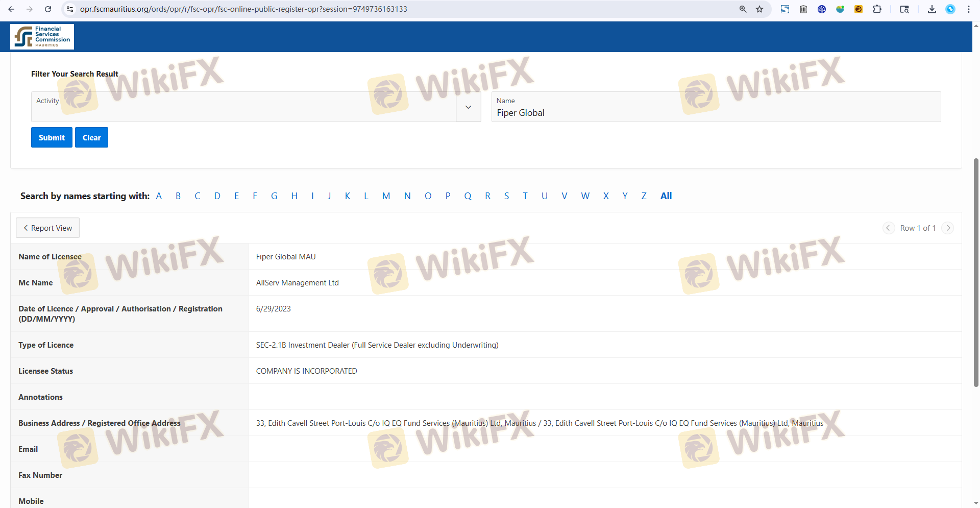This screenshot has height=508, width=980.
Task: Filter names starting with S
Action: coord(506,196)
